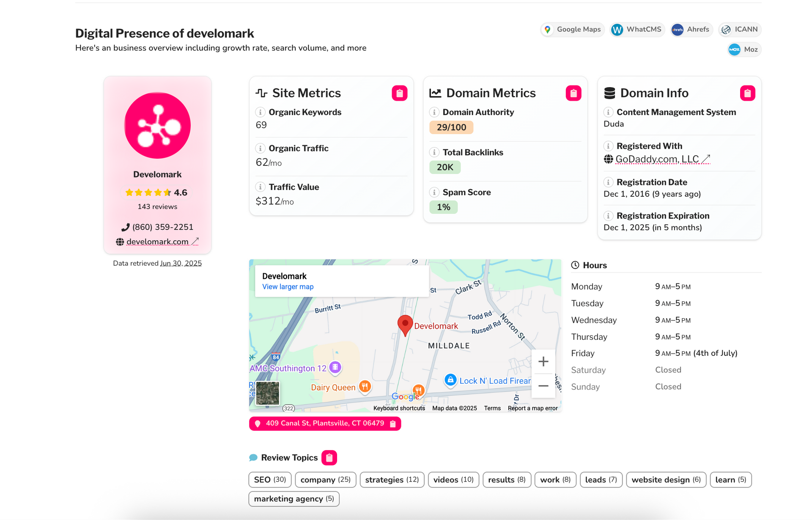Copy the address with clipboard icon

click(393, 424)
